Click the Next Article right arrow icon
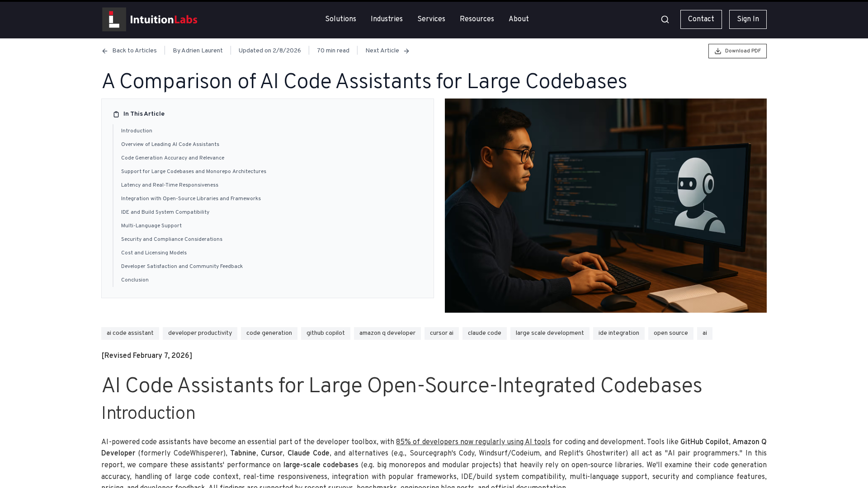This screenshot has width=868, height=488. (x=406, y=51)
